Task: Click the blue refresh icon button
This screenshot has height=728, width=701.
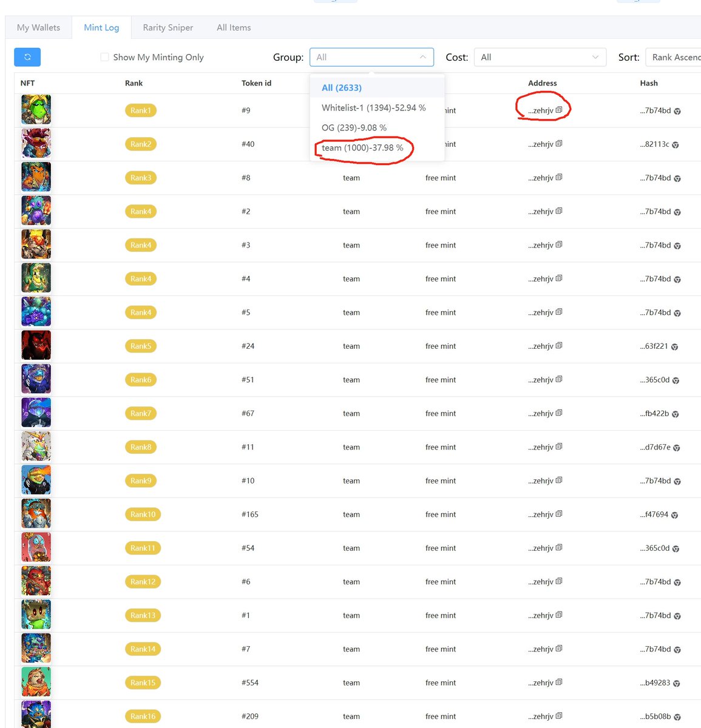Action: pos(27,57)
